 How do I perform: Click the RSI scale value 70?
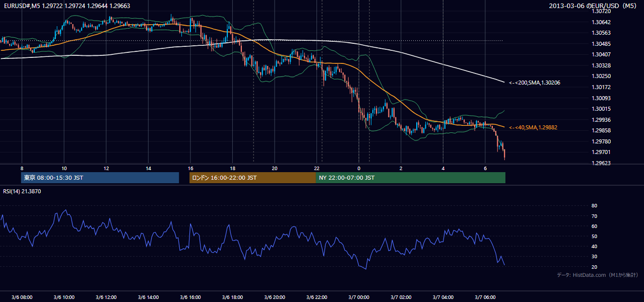594,216
